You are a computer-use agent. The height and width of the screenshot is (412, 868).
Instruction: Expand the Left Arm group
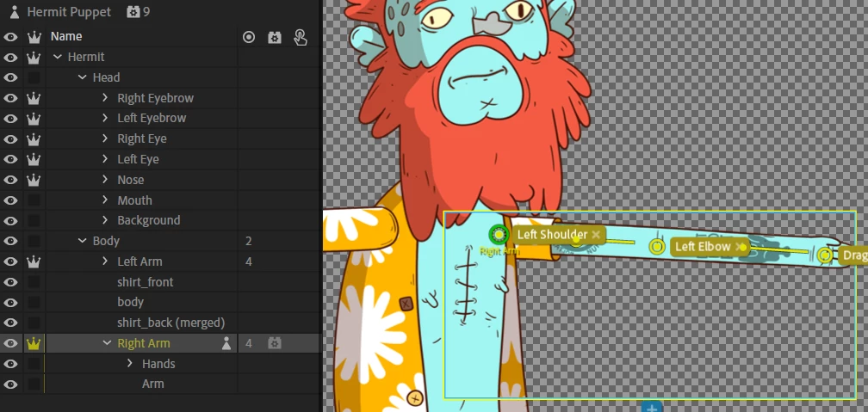pos(105,261)
